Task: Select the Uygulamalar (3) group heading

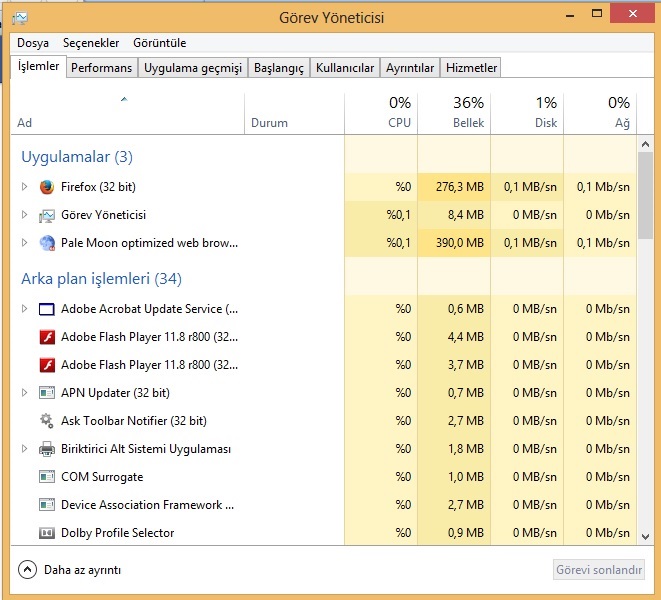Action: point(77,157)
